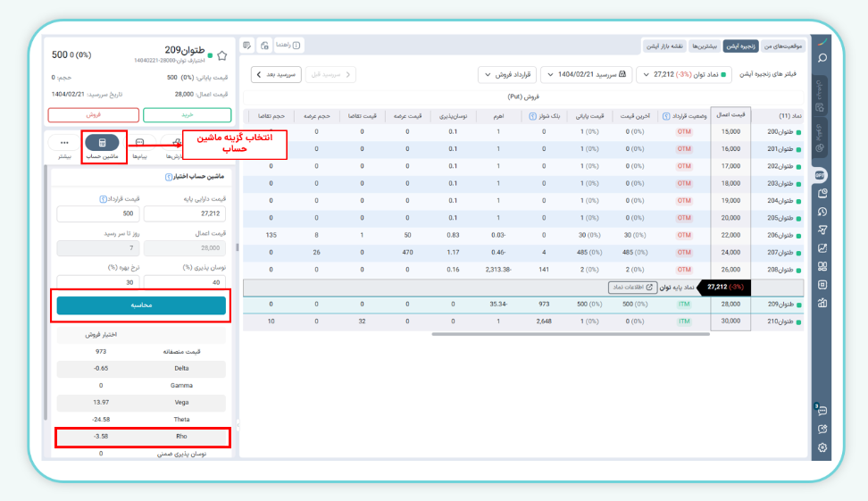The image size is (868, 501).
Task: Switch to the زنجیره آپشن tab
Action: click(x=740, y=46)
